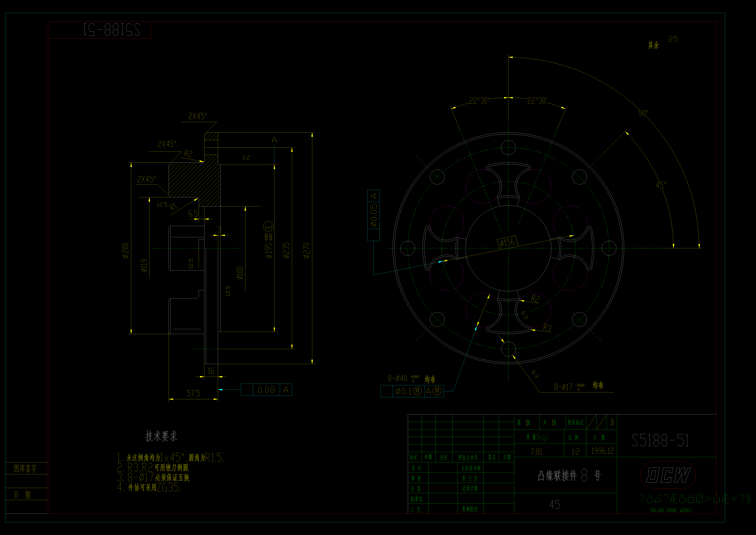Viewport: 756px width, 535px height.
Task: Select the '更改文件号' column header
Action: [468, 457]
